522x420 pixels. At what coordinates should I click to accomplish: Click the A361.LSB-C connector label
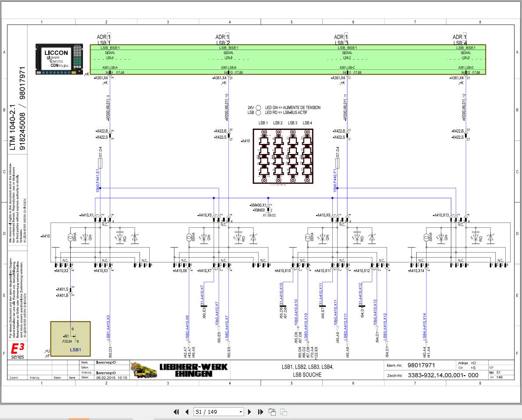click(x=347, y=68)
